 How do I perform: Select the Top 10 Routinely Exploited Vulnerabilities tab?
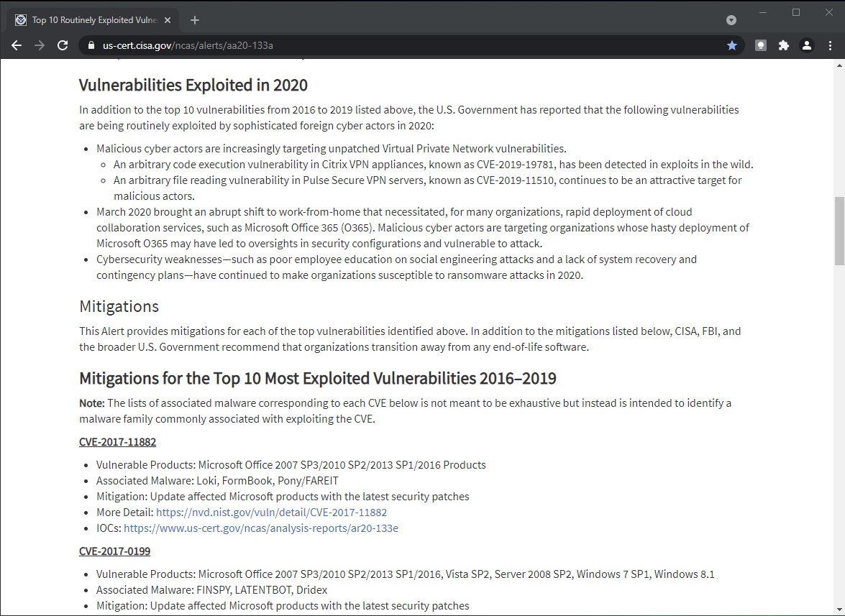[93, 20]
